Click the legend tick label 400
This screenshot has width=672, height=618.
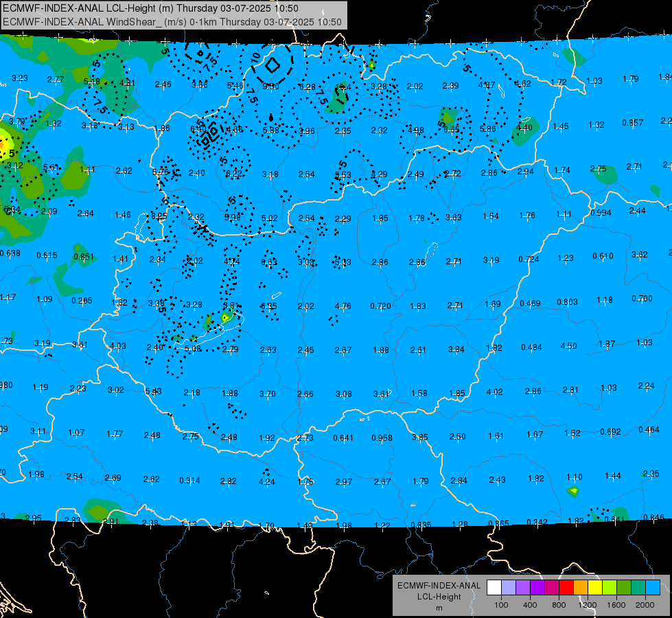pyautogui.click(x=530, y=605)
